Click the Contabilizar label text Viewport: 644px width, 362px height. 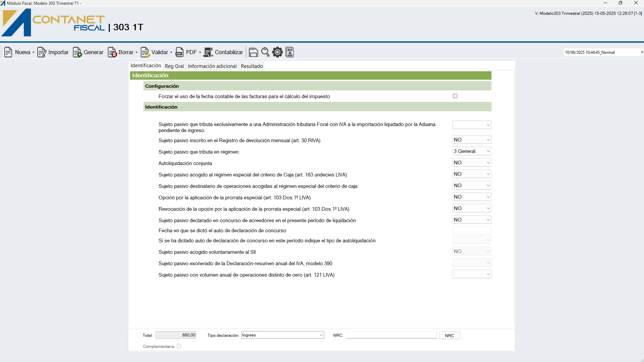coord(229,52)
